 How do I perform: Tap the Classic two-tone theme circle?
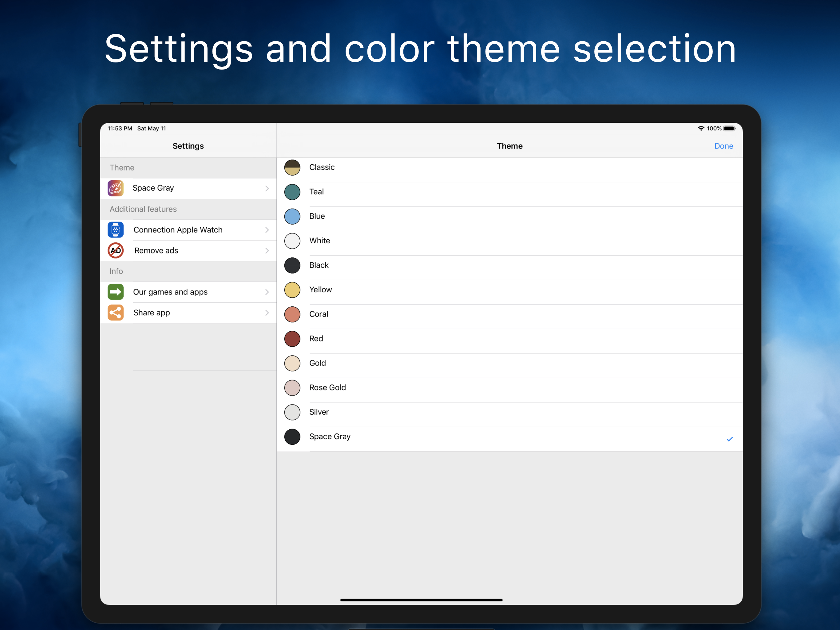(x=292, y=168)
